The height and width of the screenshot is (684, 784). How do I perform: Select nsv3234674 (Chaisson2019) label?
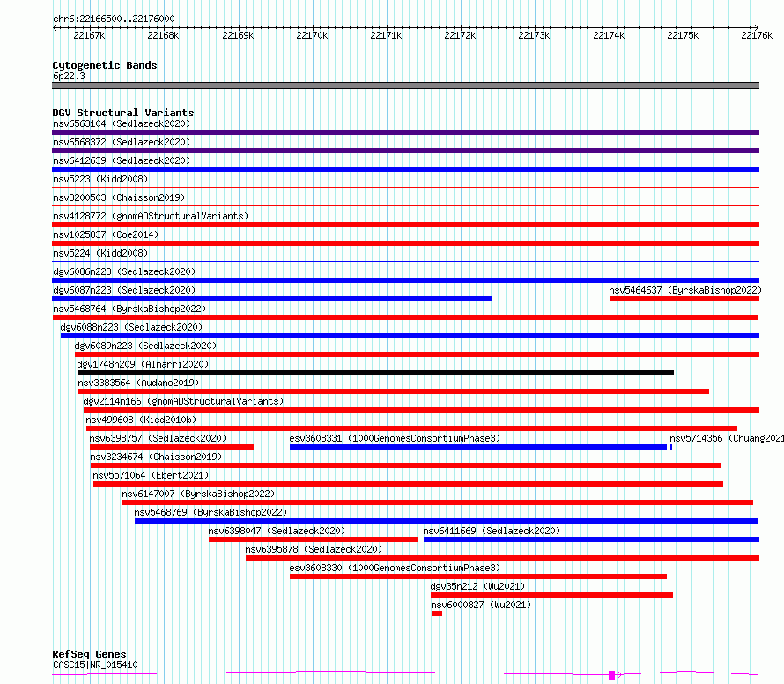coord(156,457)
